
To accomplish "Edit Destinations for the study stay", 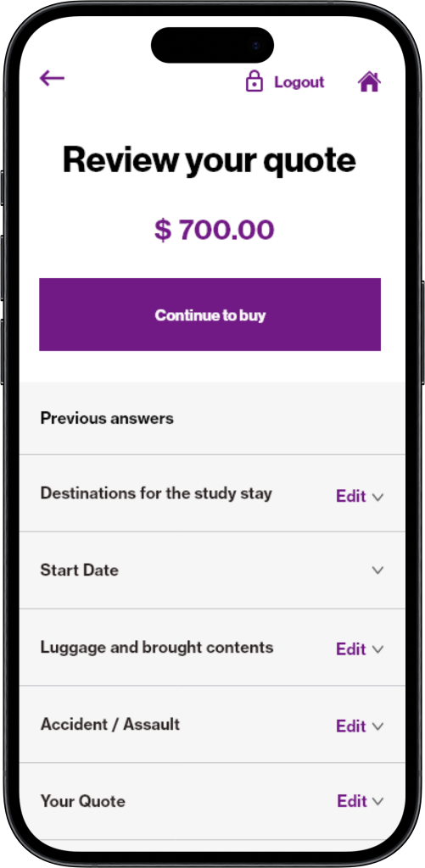I will click(350, 496).
